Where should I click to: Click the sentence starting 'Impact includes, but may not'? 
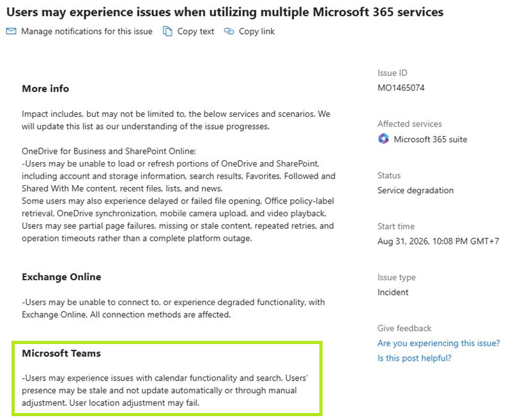click(176, 120)
